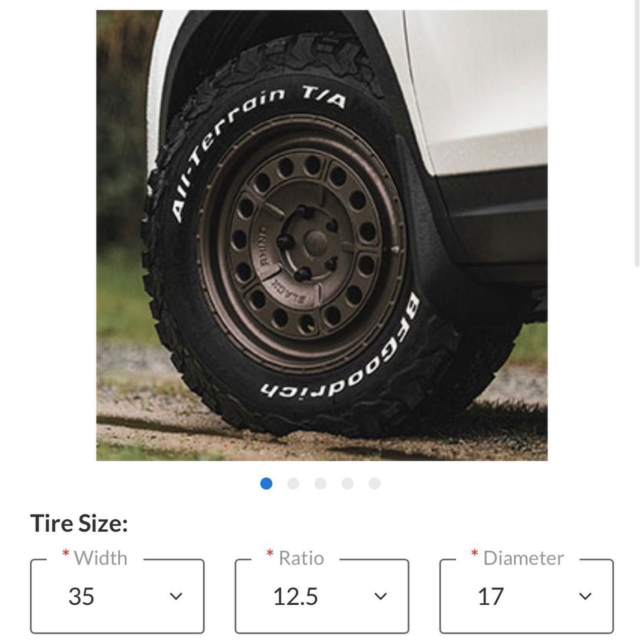
Task: Select the first blue carousel dot
Action: 266,484
